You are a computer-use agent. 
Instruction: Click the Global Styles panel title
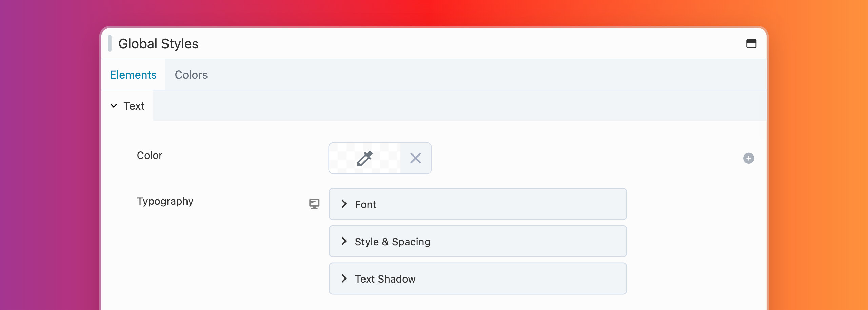[x=158, y=44]
